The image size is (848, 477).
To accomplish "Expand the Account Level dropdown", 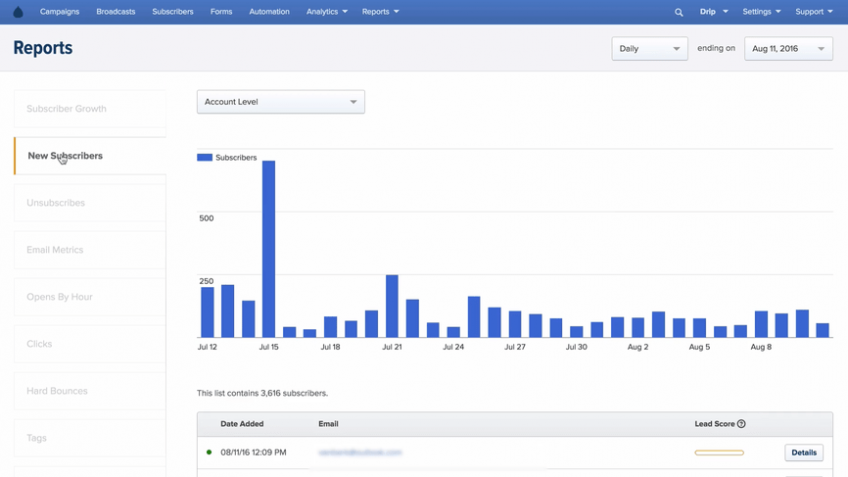I will tap(281, 102).
